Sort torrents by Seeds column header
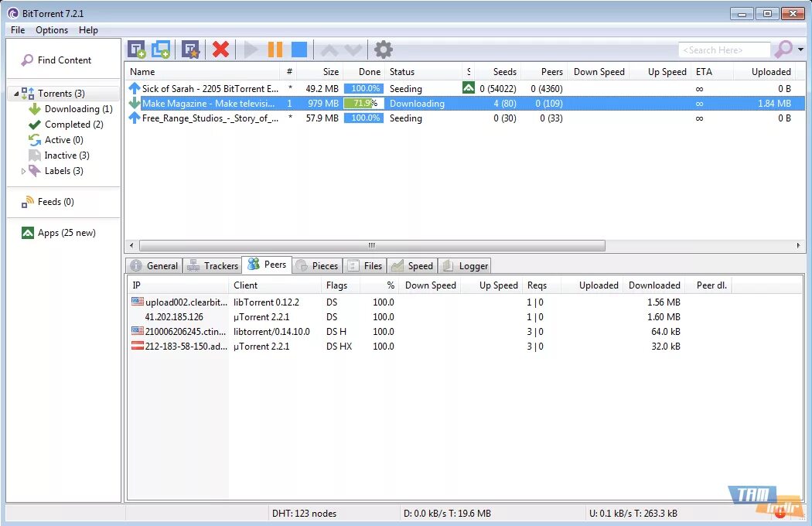The image size is (812, 526). tap(498, 72)
